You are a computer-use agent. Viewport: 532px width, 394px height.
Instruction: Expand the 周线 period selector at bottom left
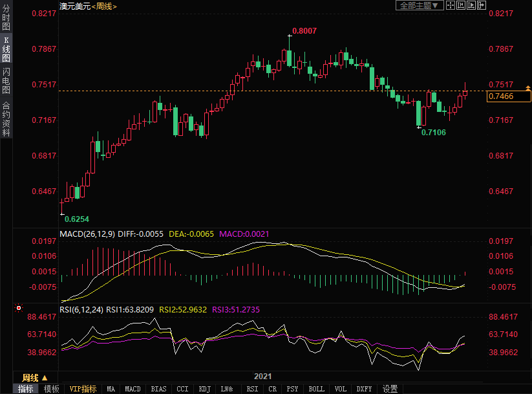click(35, 378)
